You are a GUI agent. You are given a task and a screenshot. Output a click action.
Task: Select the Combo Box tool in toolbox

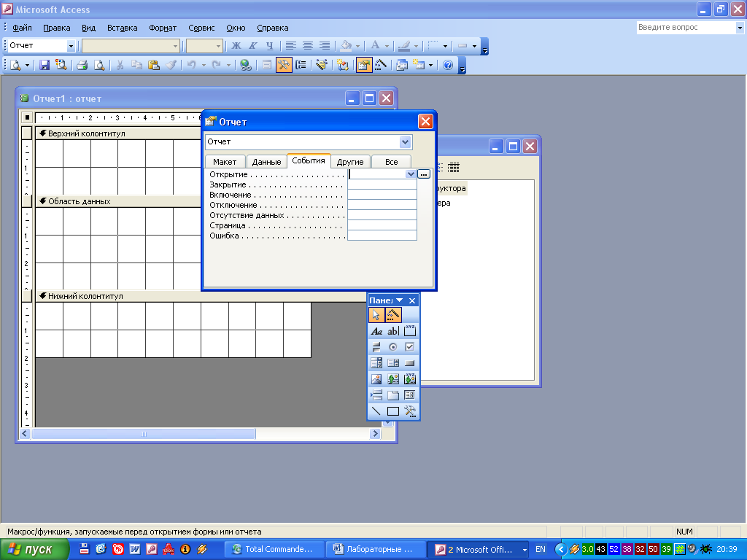pos(376,363)
